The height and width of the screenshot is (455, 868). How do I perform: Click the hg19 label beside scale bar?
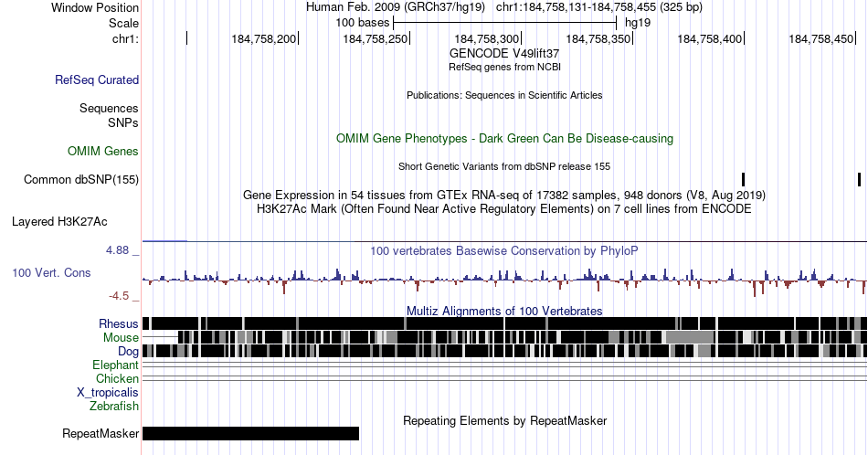tap(638, 23)
